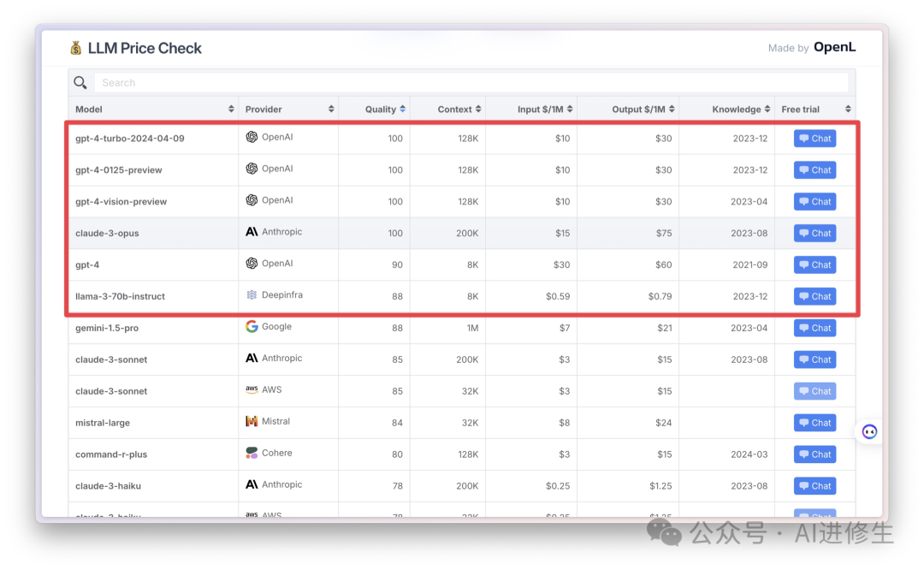Click OpenAI logo in gpt-4-vision-preview row
Screen dimensions: 924x570
pyautogui.click(x=252, y=199)
